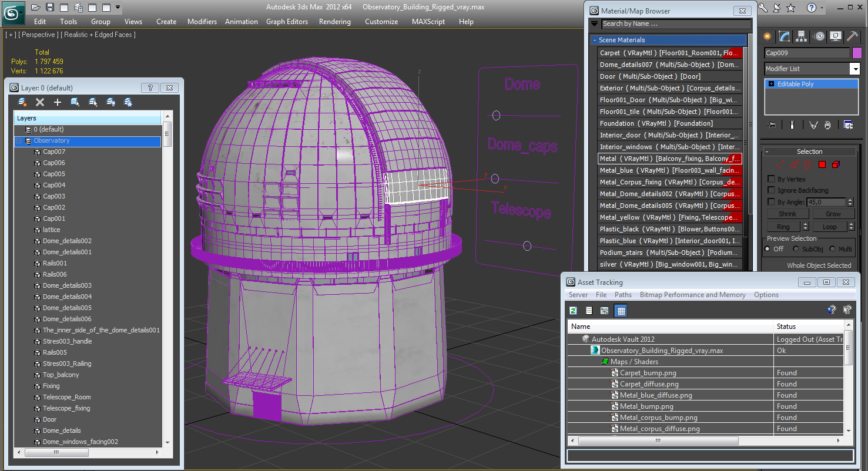
Task: Open Hierarchy panel icon
Action: pos(802,36)
